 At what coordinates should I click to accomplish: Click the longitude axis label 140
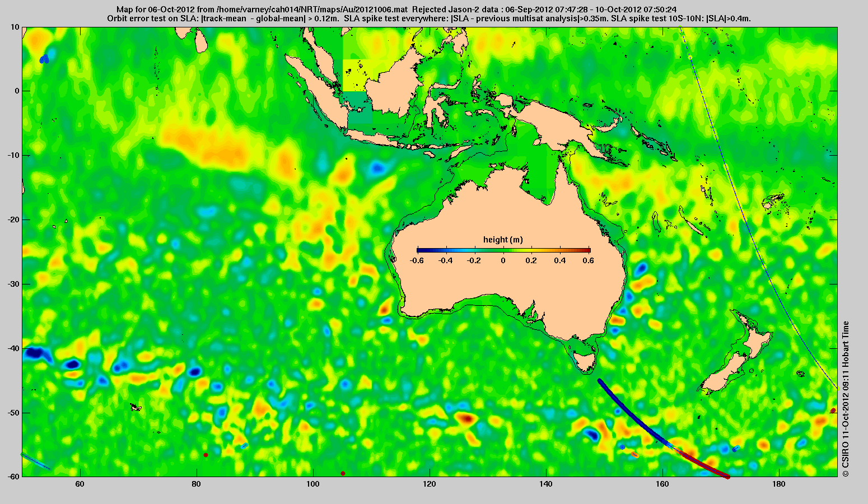coord(546,483)
